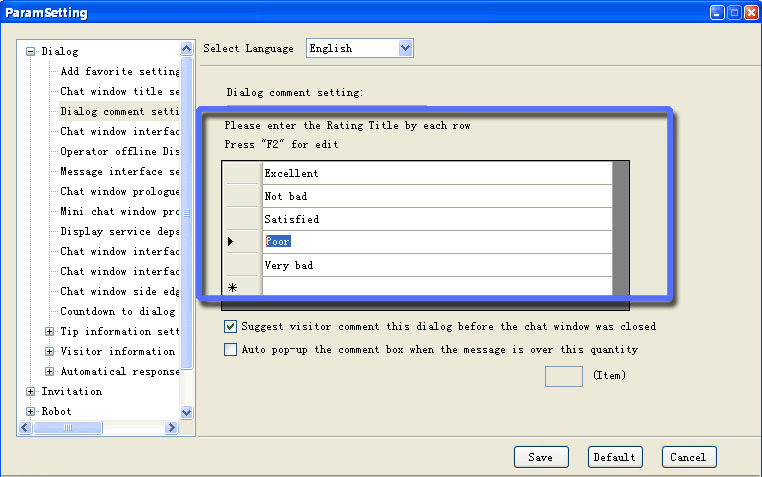Maximize the ParamSetting window

point(734,12)
